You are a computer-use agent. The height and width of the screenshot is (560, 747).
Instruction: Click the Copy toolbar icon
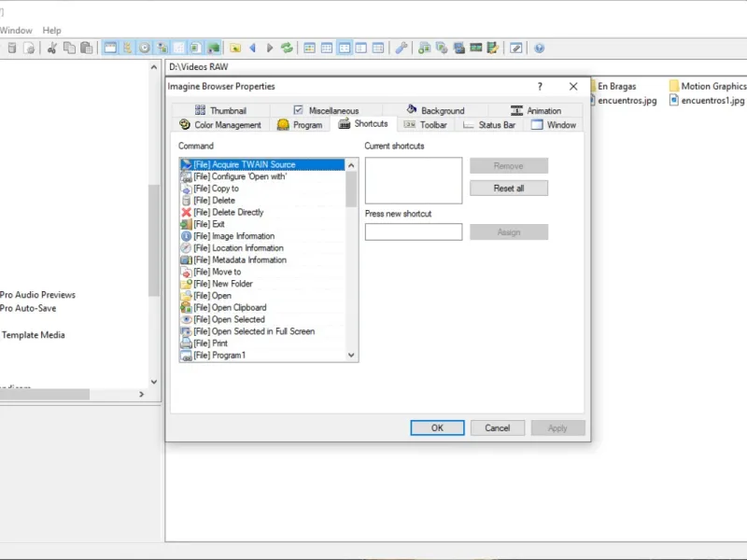tap(69, 49)
